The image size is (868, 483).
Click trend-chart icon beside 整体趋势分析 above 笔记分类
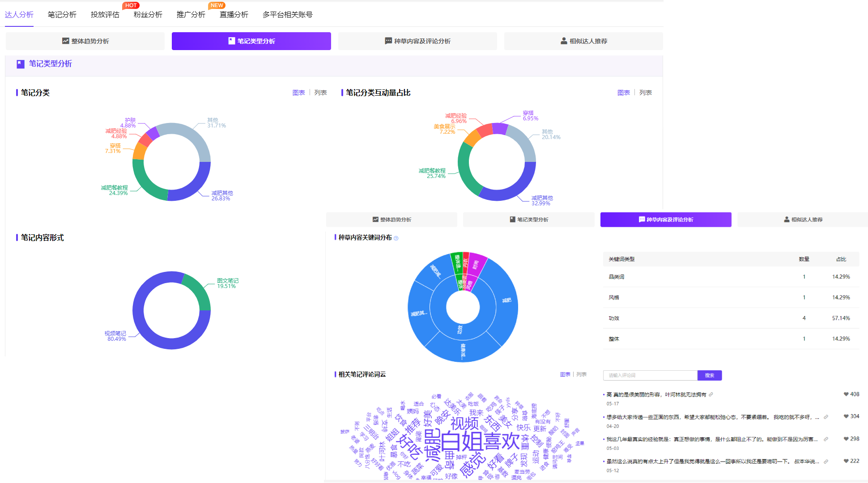click(x=65, y=41)
